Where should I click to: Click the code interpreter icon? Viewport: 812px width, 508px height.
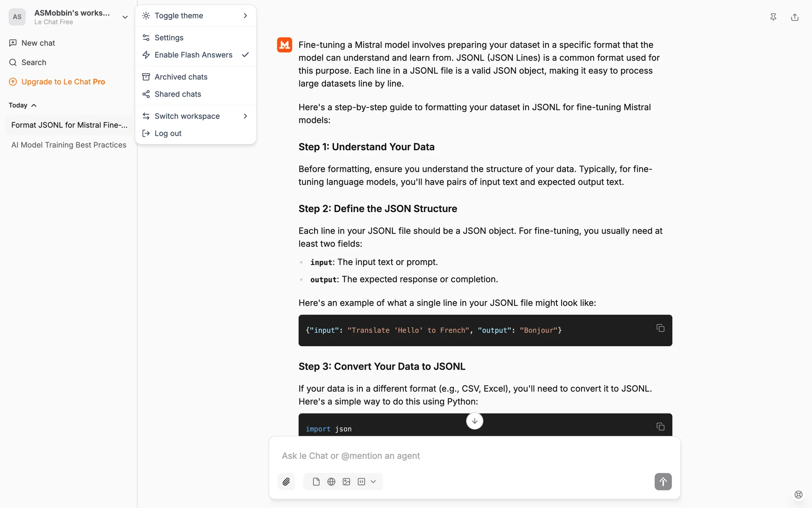361,482
